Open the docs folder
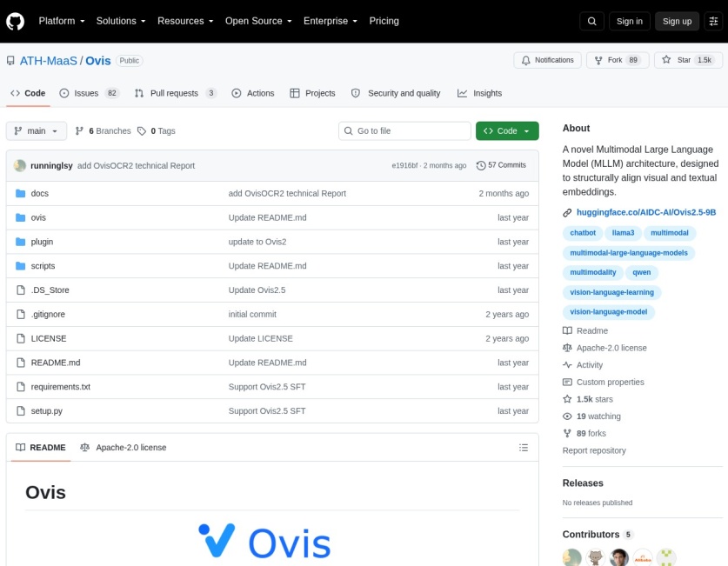This screenshot has height=566, width=728. (39, 194)
